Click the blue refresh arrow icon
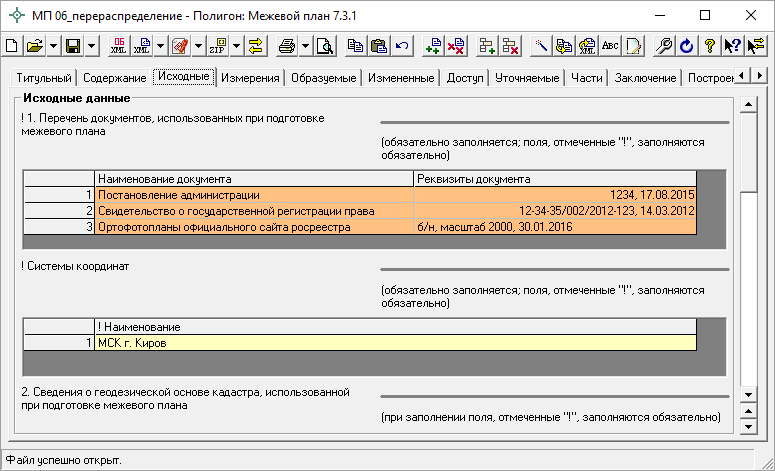Screen dimensions: 775x471 tap(687, 46)
